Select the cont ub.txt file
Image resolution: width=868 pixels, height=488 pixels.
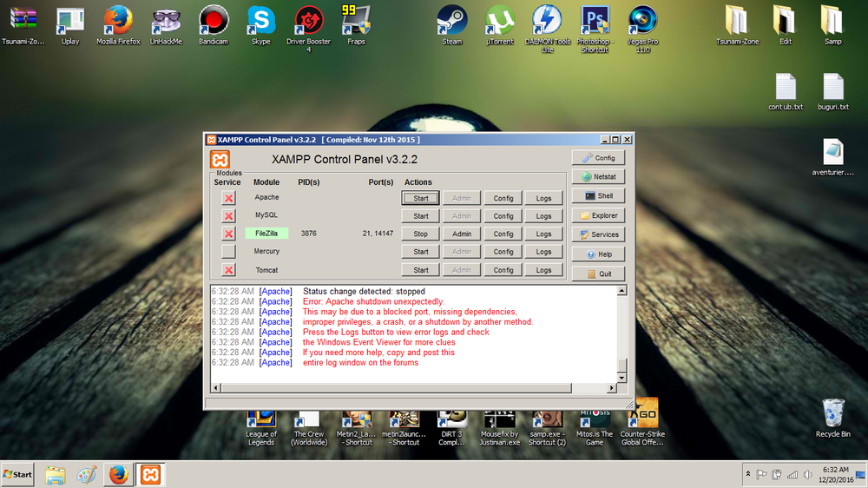(785, 91)
